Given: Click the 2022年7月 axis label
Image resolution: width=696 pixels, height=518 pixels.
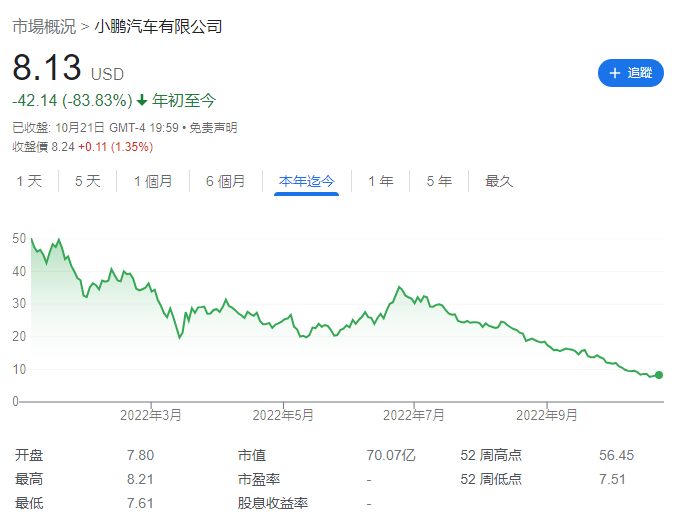Looking at the screenshot, I should [x=414, y=415].
